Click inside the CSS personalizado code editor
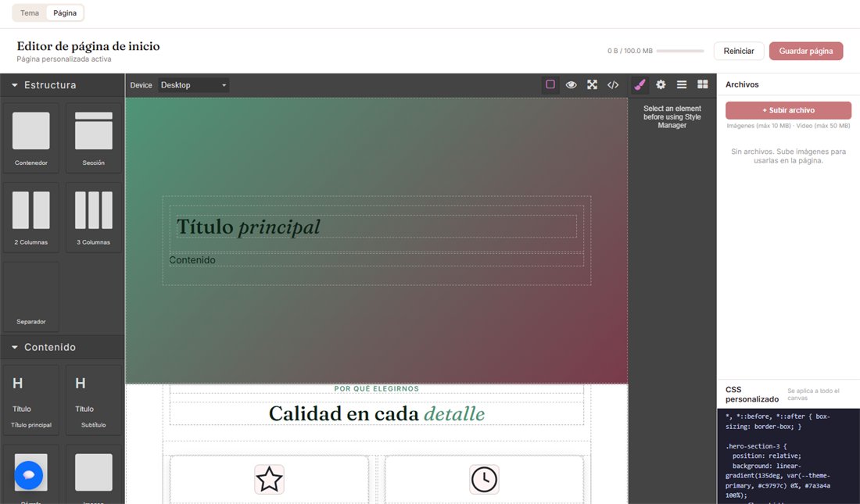The image size is (860, 504). point(788,456)
